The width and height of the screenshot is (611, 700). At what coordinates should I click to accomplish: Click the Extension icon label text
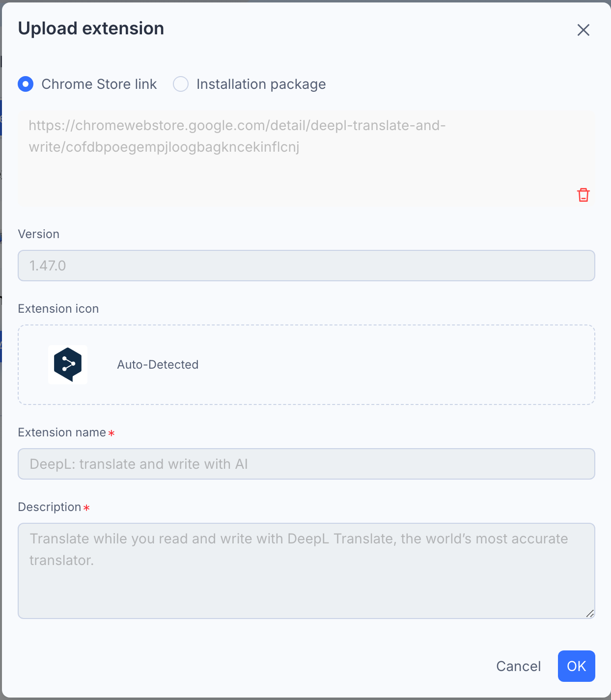coord(58,309)
